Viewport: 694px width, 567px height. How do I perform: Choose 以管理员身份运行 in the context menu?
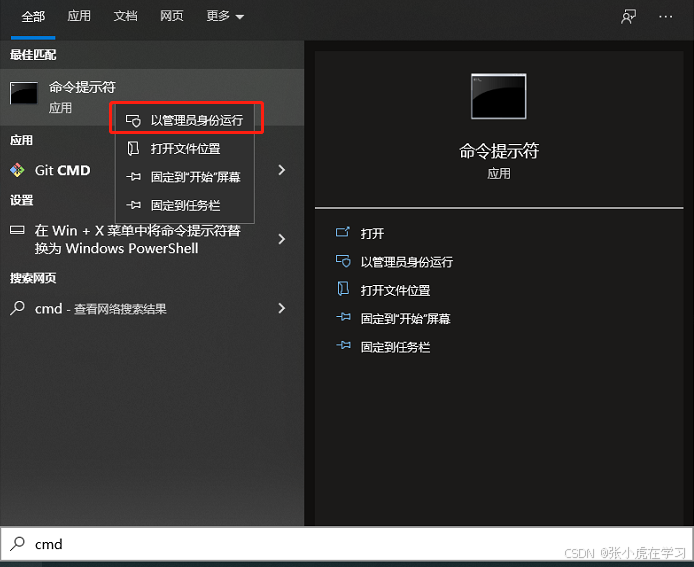185,120
